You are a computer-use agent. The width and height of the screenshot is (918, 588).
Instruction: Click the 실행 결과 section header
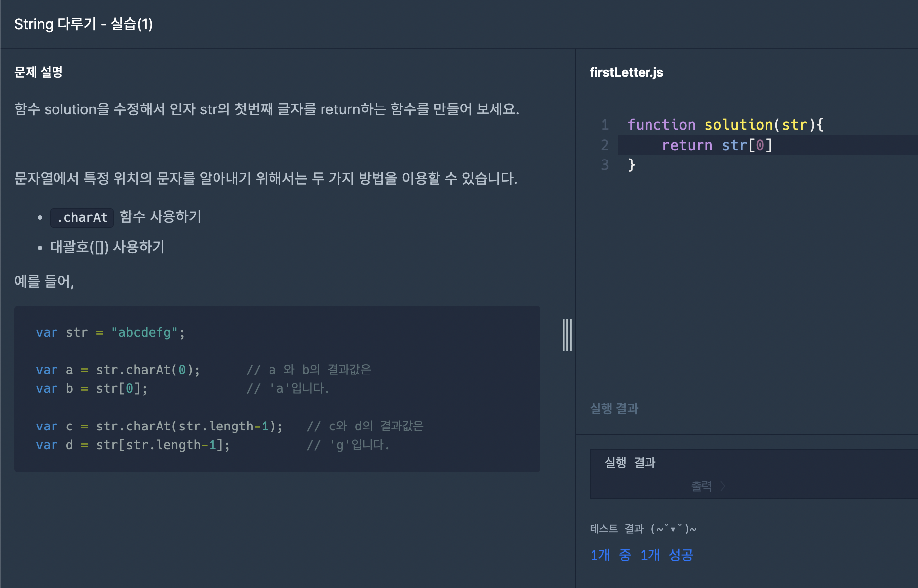point(614,409)
